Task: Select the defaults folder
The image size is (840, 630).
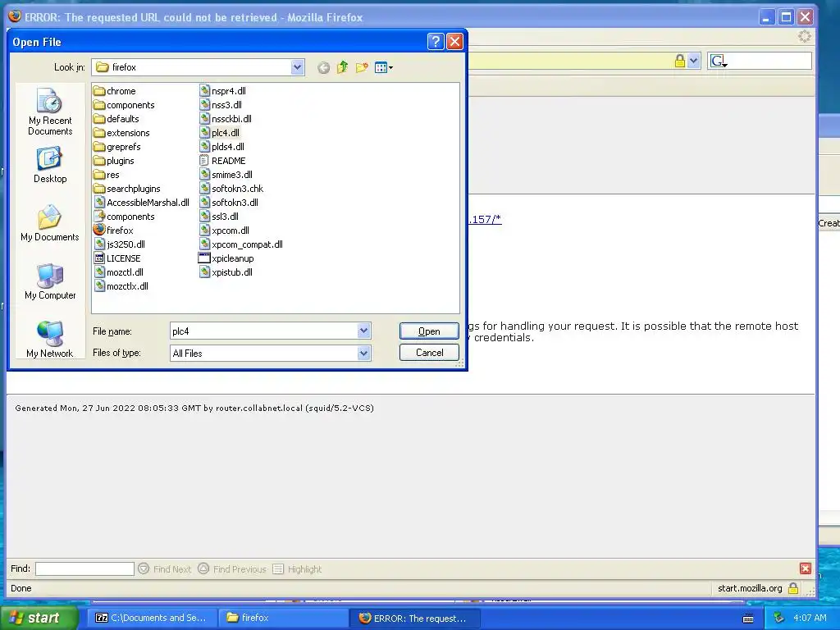Action: click(x=116, y=119)
